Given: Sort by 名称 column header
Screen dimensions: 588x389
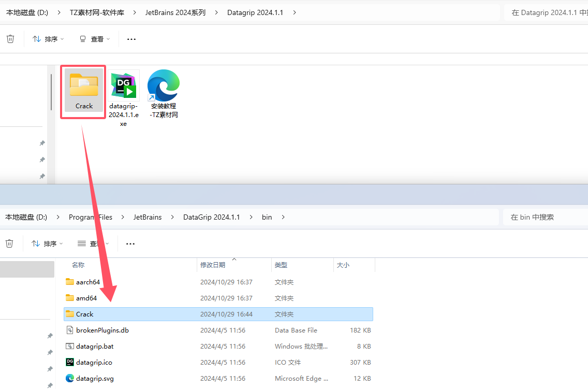Looking at the screenshot, I should pyautogui.click(x=78, y=265).
